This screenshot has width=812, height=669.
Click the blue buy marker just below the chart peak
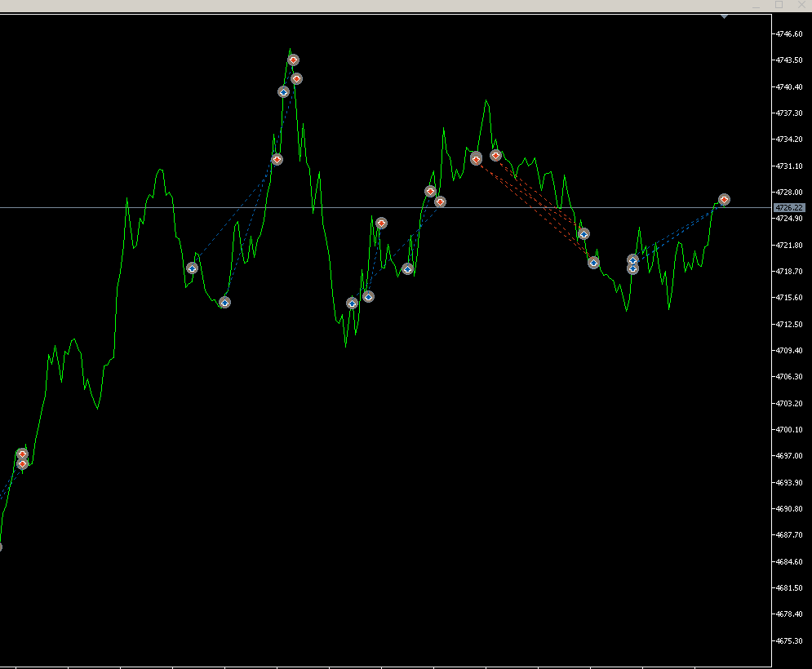click(283, 92)
